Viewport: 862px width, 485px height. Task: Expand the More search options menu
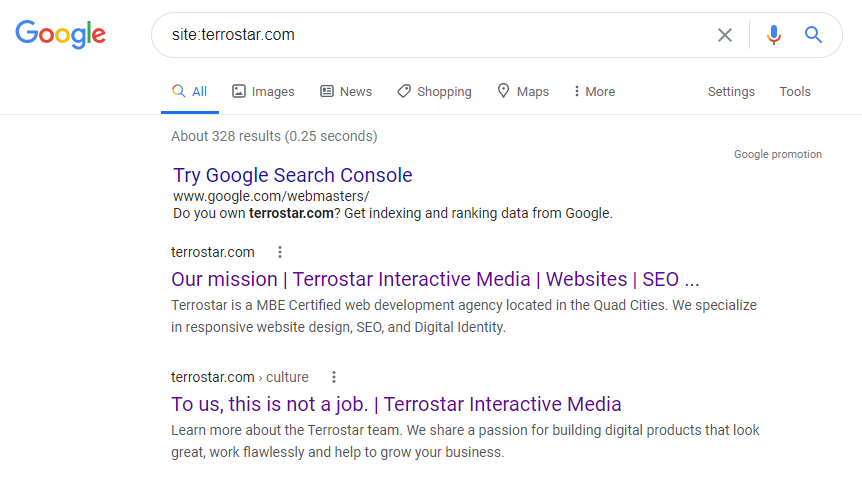594,91
